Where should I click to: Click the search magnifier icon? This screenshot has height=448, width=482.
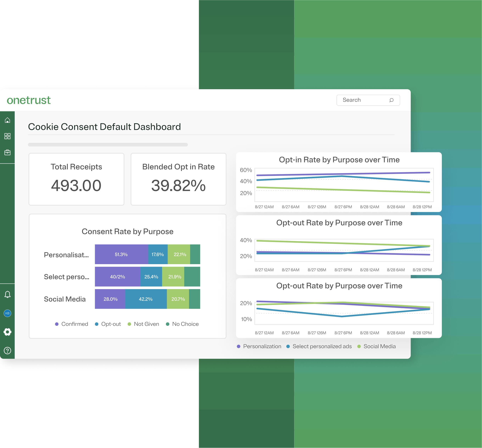pyautogui.click(x=391, y=100)
